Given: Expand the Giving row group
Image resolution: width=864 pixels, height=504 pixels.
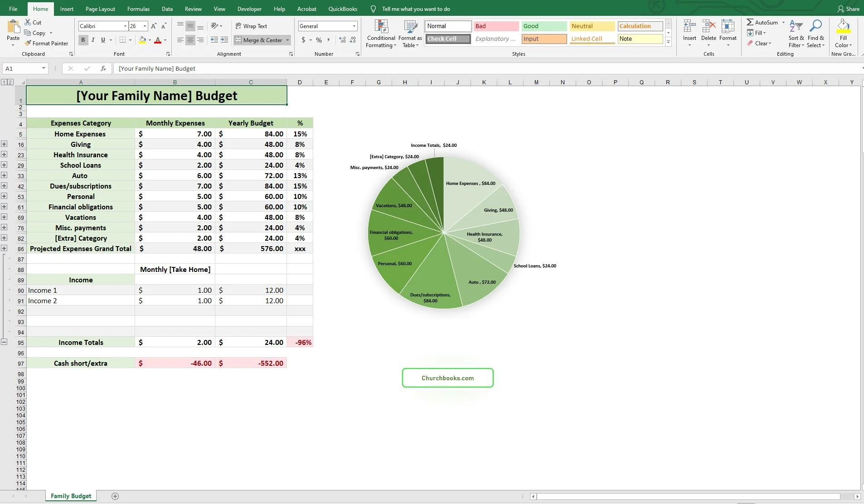Looking at the screenshot, I should tap(4, 144).
